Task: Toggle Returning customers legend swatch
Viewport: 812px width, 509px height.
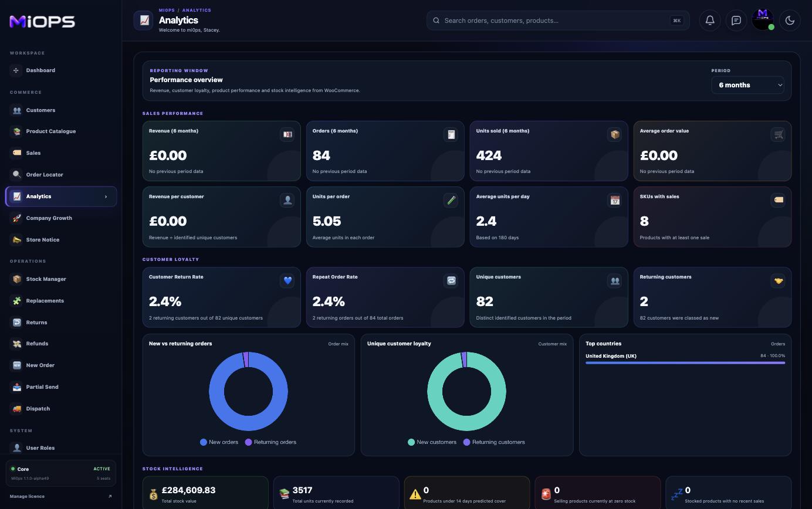Action: coord(467,442)
